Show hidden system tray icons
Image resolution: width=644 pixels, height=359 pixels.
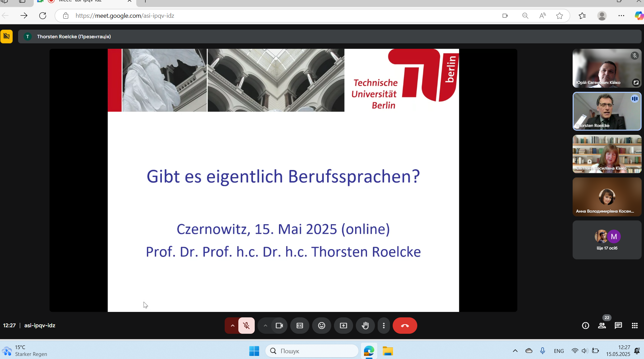pos(515,351)
